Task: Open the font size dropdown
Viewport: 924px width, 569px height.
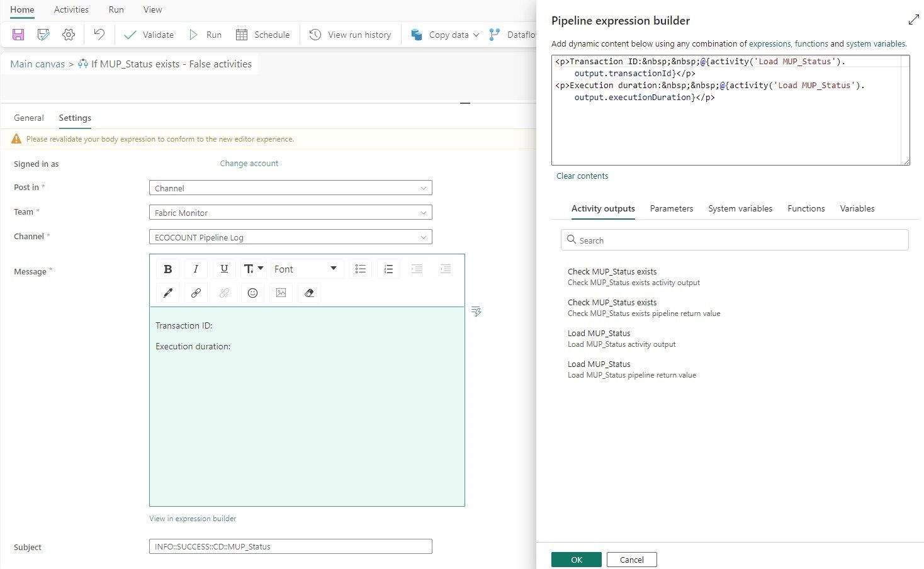Action: click(x=254, y=269)
